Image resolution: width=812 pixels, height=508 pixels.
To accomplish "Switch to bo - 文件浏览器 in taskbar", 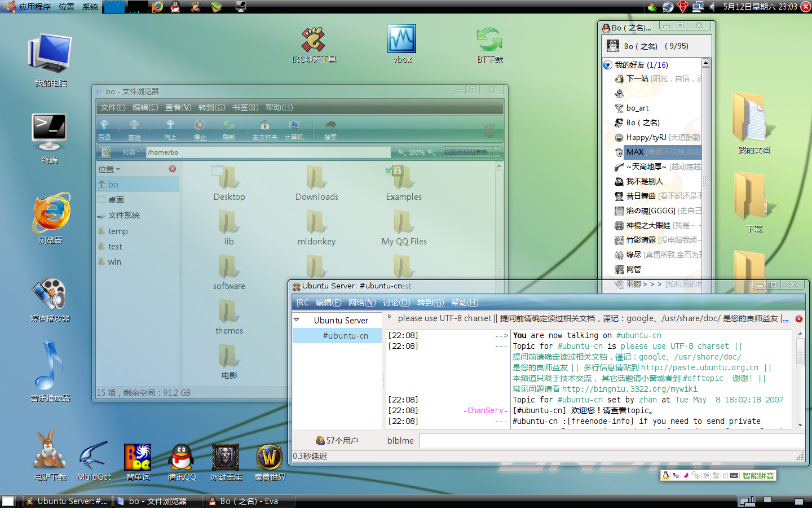I will (x=158, y=501).
